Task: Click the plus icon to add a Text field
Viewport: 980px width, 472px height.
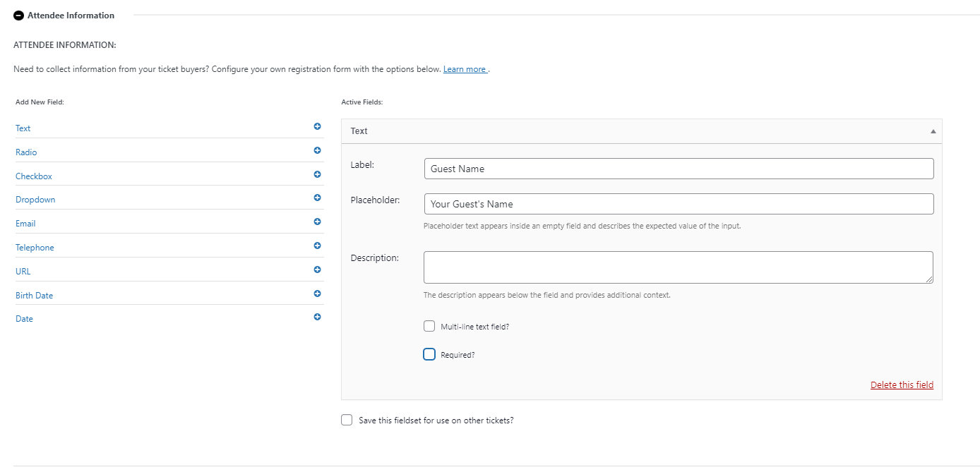Action: pyautogui.click(x=317, y=126)
